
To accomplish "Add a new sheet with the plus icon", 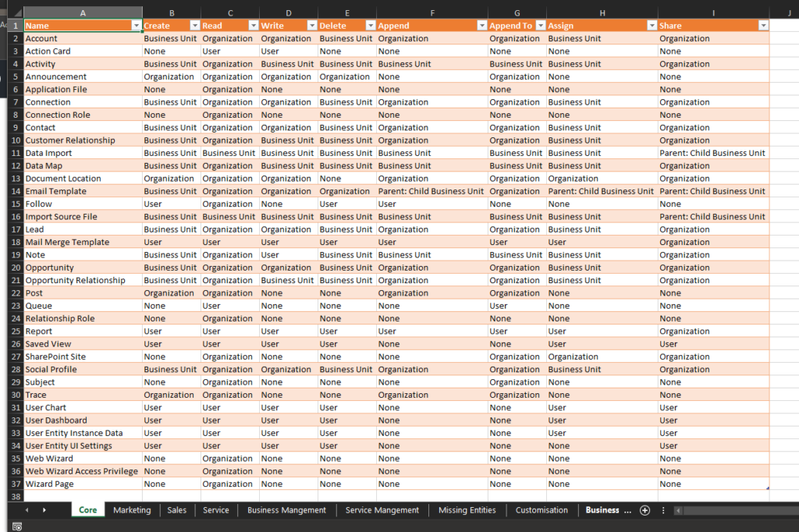I will pos(645,510).
